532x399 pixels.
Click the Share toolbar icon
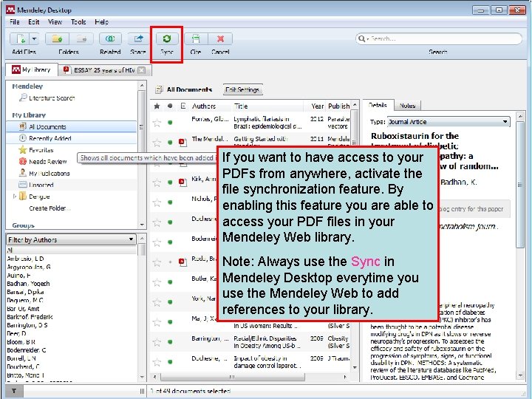point(138,39)
